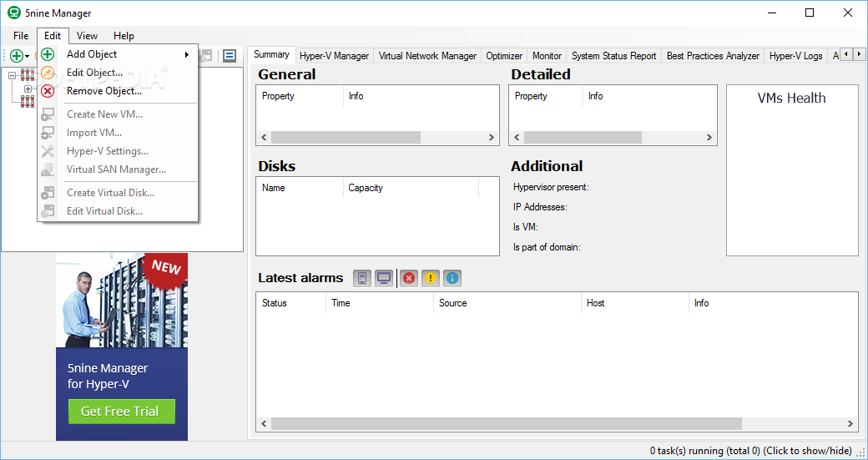Open the Add Object toolbar dropdown arrow
This screenshot has width=868, height=460.
27,57
